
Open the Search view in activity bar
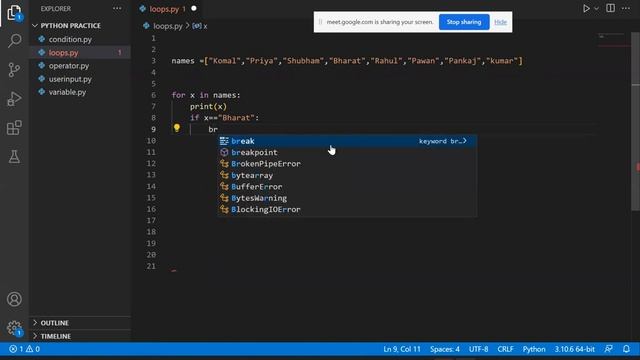tap(14, 40)
